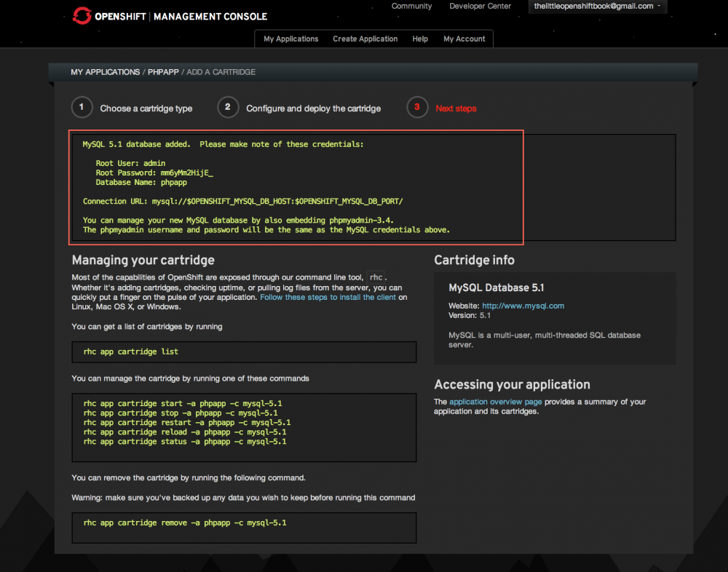Click the OpenShift logo icon
This screenshot has height=572, width=728.
(82, 15)
